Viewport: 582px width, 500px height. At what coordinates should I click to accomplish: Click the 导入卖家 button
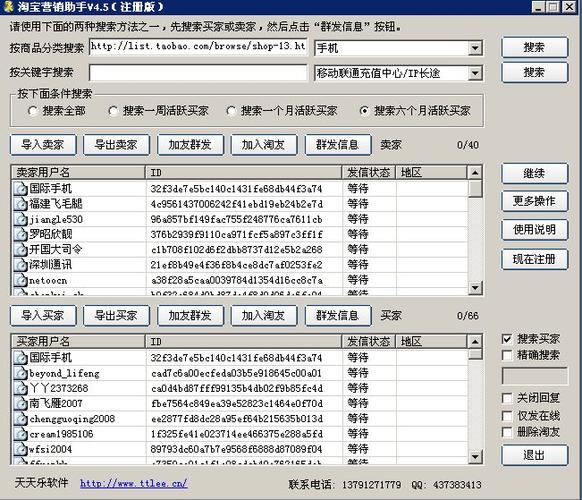(43, 144)
